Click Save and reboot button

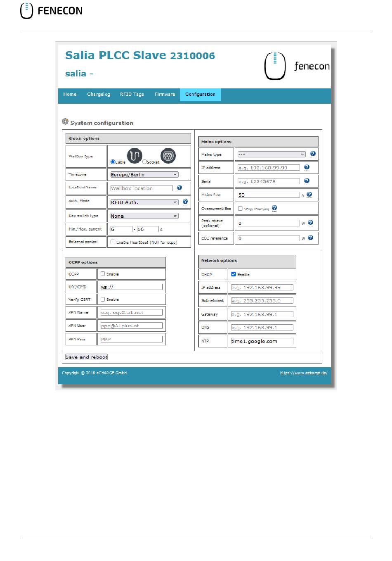click(86, 357)
